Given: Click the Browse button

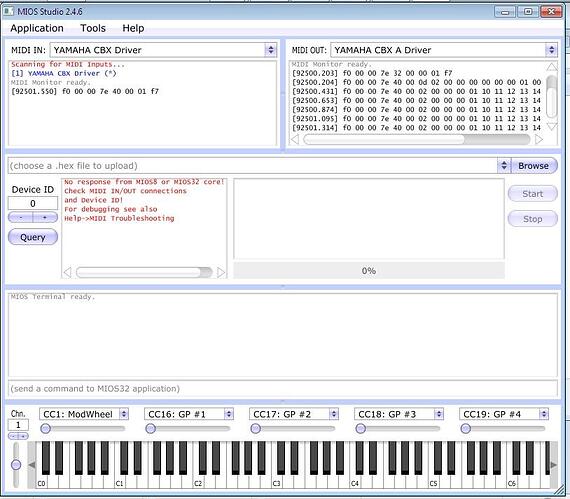Looking at the screenshot, I should click(533, 166).
